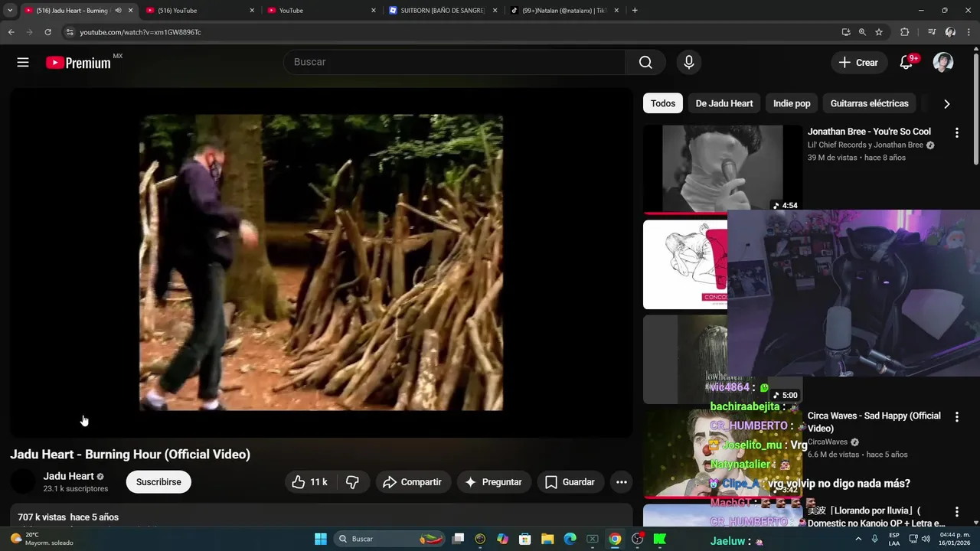Click the Windows taskbar Buscar box
This screenshot has width=980, height=551.
pos(390,539)
